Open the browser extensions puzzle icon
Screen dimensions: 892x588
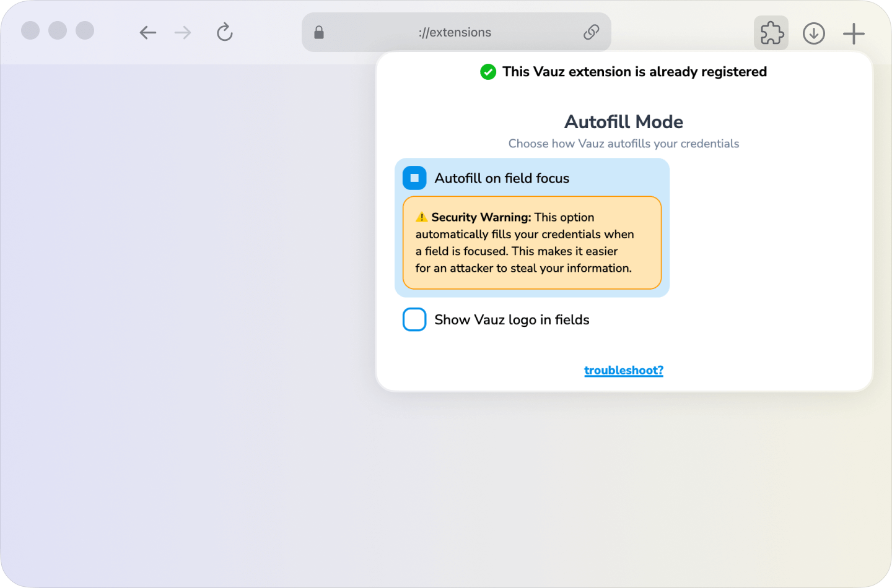click(771, 33)
